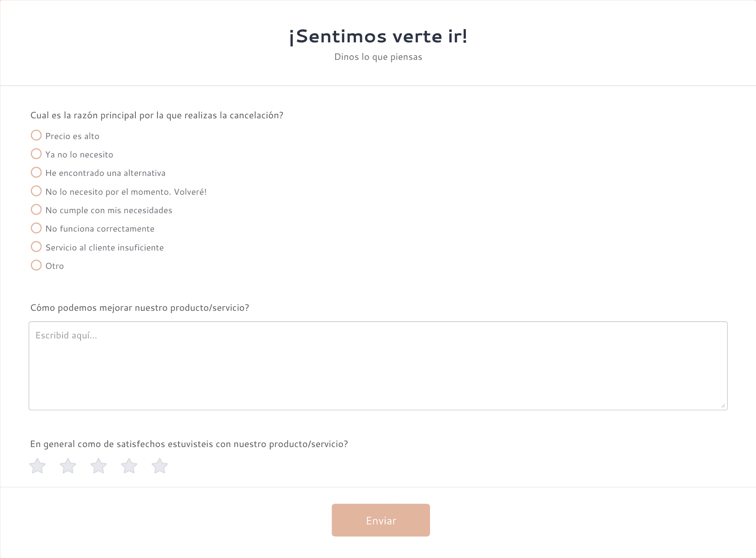Click the '¡Sentimos verte ir!' heading
The width and height of the screenshot is (756, 558).
[378, 36]
